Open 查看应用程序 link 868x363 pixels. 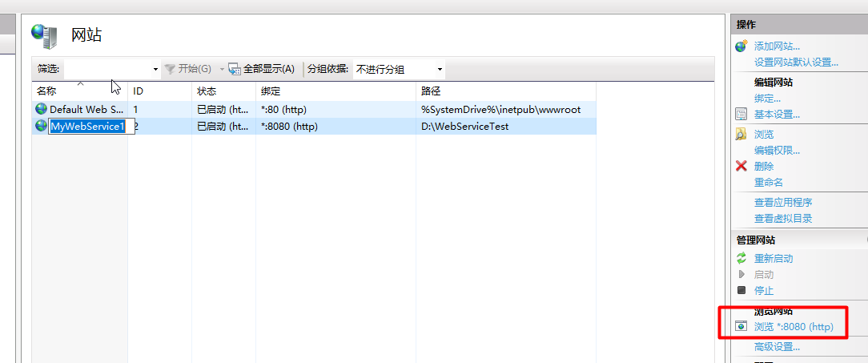click(783, 202)
